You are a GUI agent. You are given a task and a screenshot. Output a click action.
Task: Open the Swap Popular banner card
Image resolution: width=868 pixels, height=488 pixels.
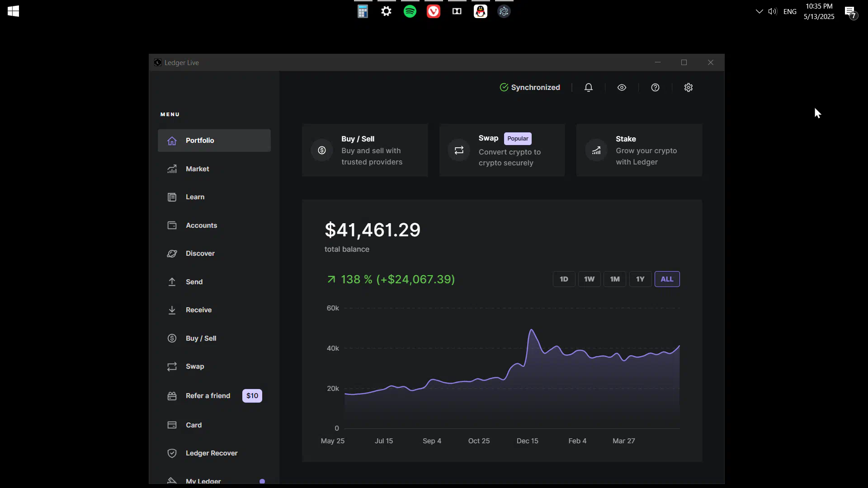(502, 150)
